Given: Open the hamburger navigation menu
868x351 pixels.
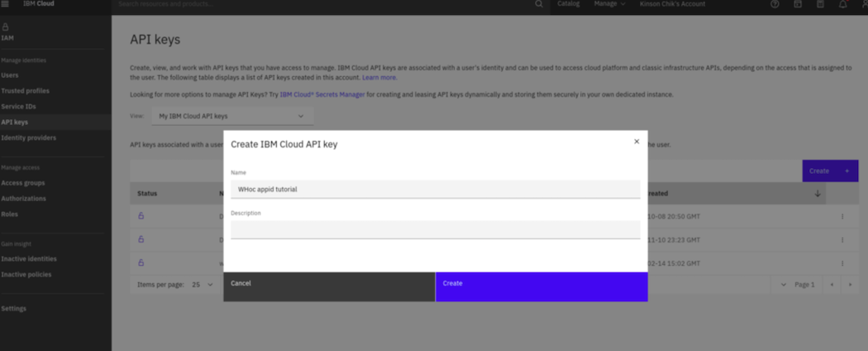Looking at the screenshot, I should point(6,4).
